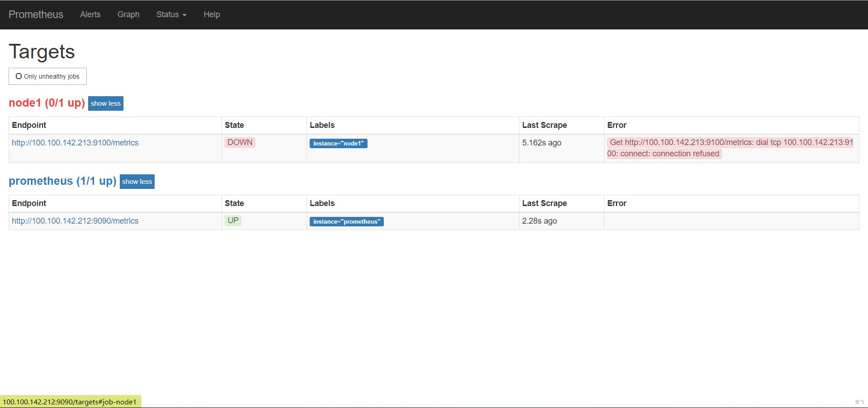Click the node1 (0/1 up) heading link
Viewport: 868px width, 408px height.
[x=47, y=103]
